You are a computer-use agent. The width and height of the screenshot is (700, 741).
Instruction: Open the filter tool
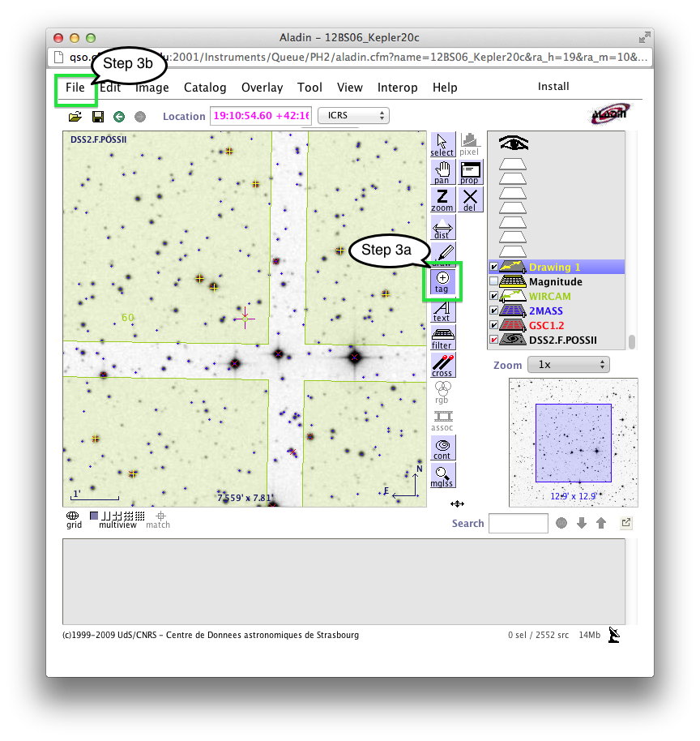point(442,338)
